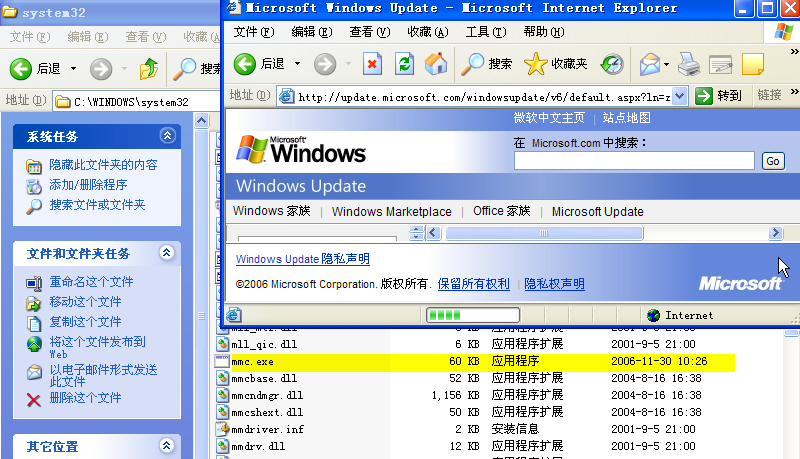This screenshot has width=800, height=459.
Task: Open the 保留所有权利 link
Action: (473, 284)
